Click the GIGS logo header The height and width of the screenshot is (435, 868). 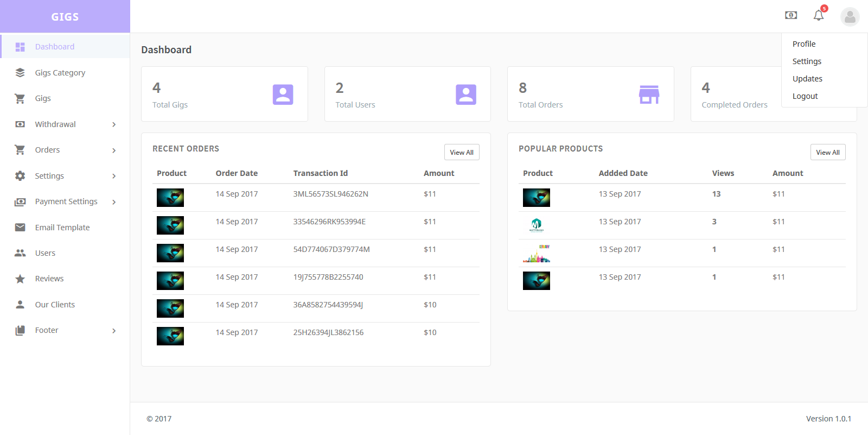(x=65, y=17)
